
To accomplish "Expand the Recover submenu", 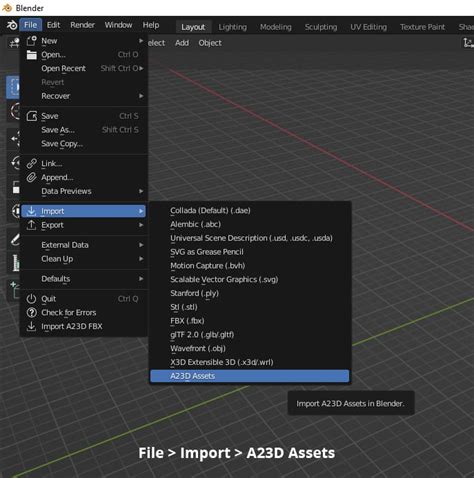I will point(84,96).
